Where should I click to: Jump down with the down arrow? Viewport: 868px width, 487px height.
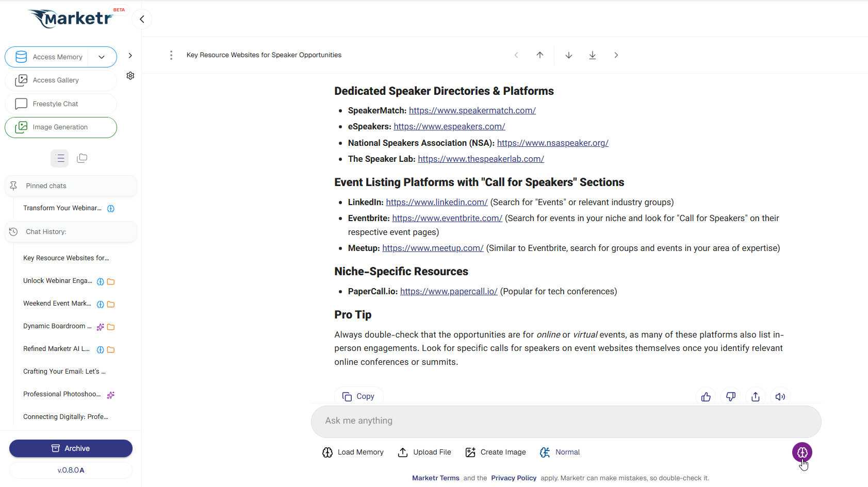click(x=569, y=55)
